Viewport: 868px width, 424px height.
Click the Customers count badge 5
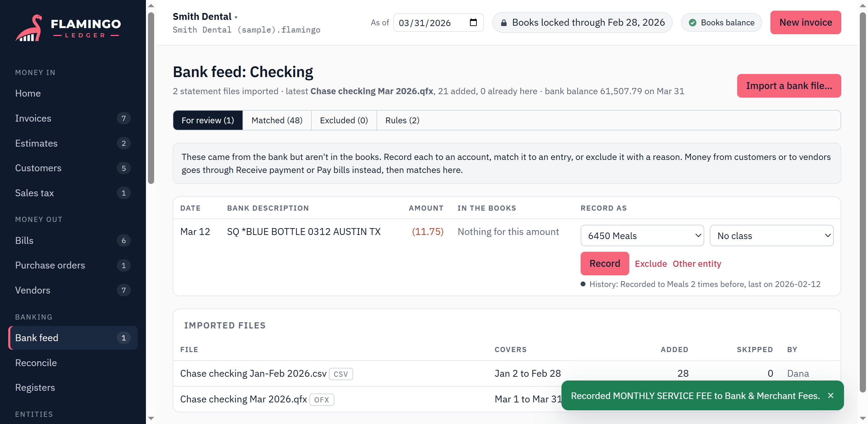point(124,168)
